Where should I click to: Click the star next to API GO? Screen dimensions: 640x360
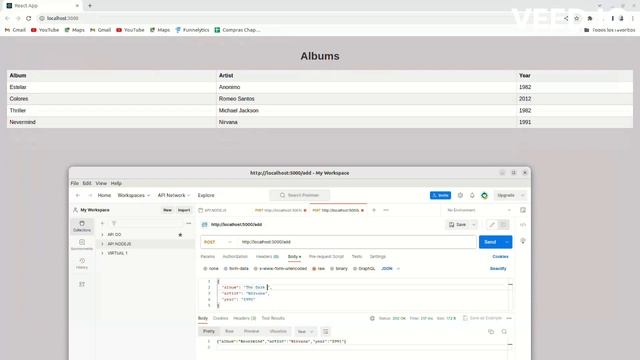[x=180, y=235]
